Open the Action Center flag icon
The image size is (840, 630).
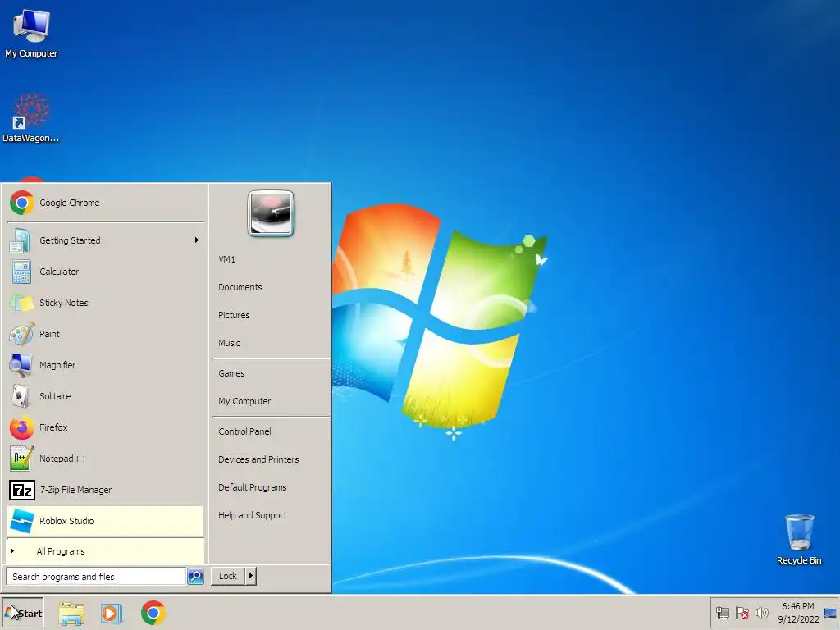coord(742,613)
